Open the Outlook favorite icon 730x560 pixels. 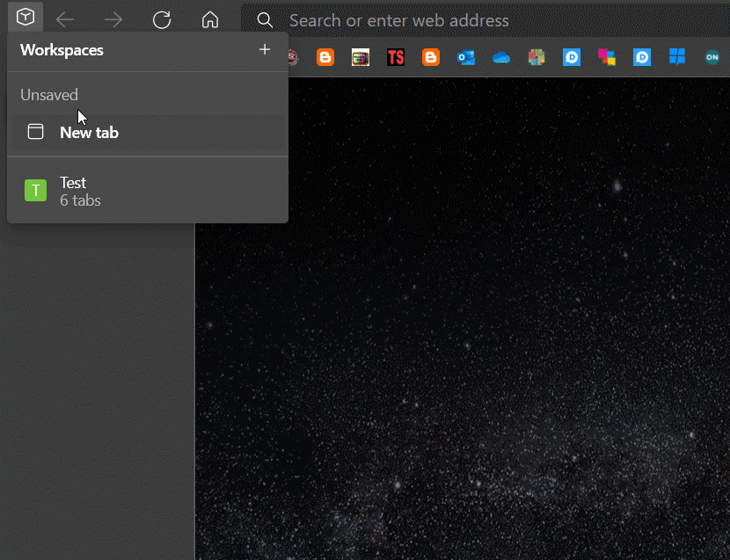pyautogui.click(x=466, y=57)
